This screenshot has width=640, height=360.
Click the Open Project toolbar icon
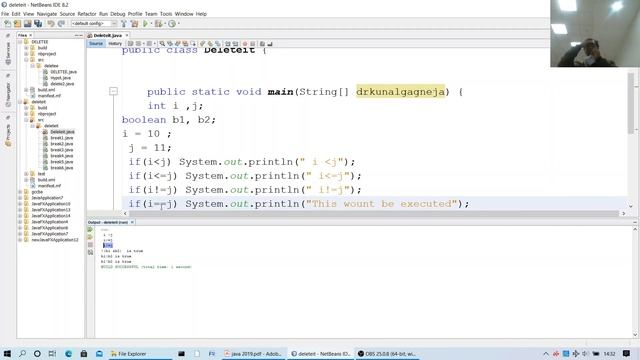pos(27,24)
